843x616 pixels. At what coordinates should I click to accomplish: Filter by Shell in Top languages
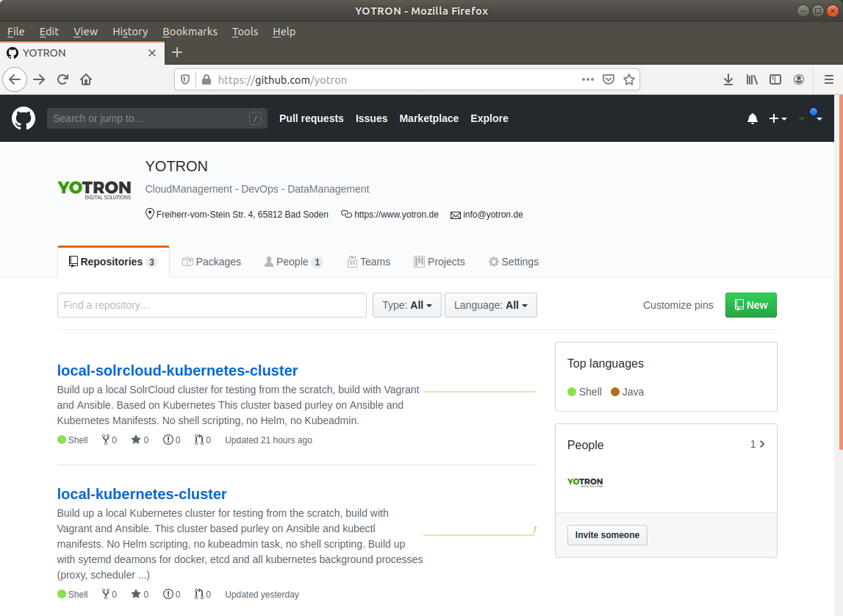[x=584, y=392]
